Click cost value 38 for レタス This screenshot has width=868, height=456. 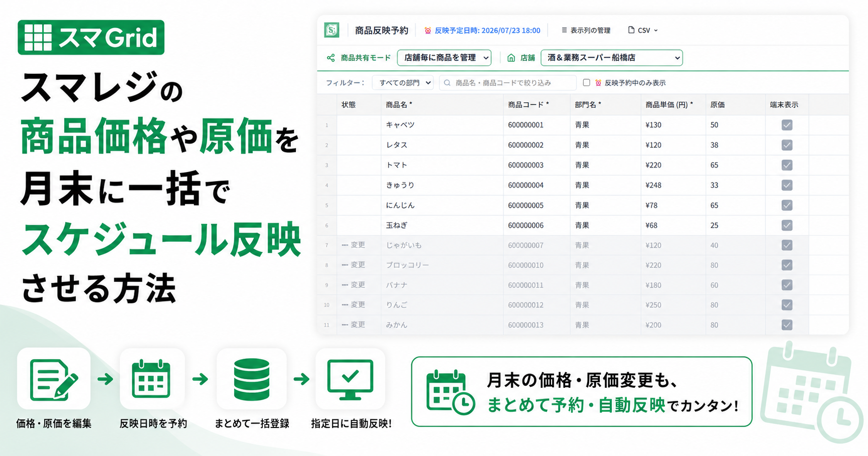click(x=714, y=145)
